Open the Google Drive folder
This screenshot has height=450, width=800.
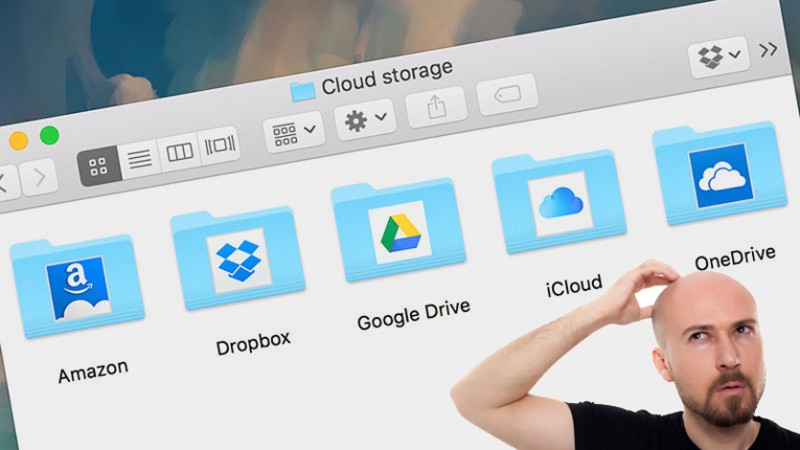399,230
